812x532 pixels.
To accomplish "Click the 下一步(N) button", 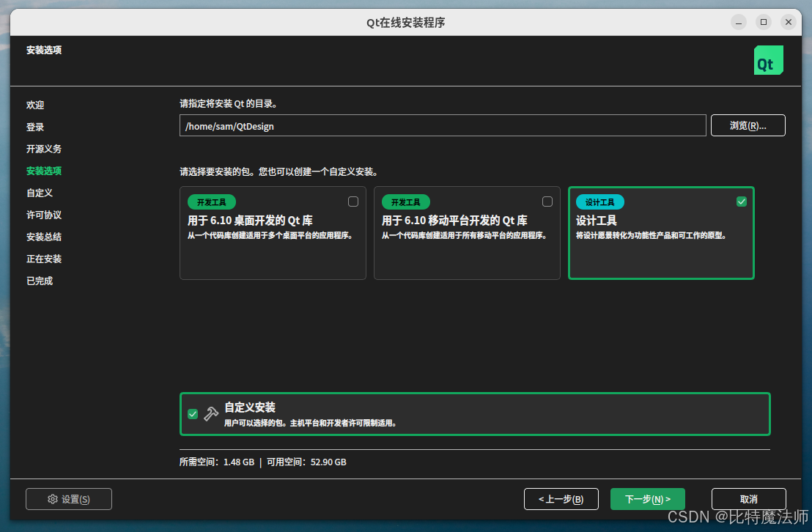I will click(647, 498).
